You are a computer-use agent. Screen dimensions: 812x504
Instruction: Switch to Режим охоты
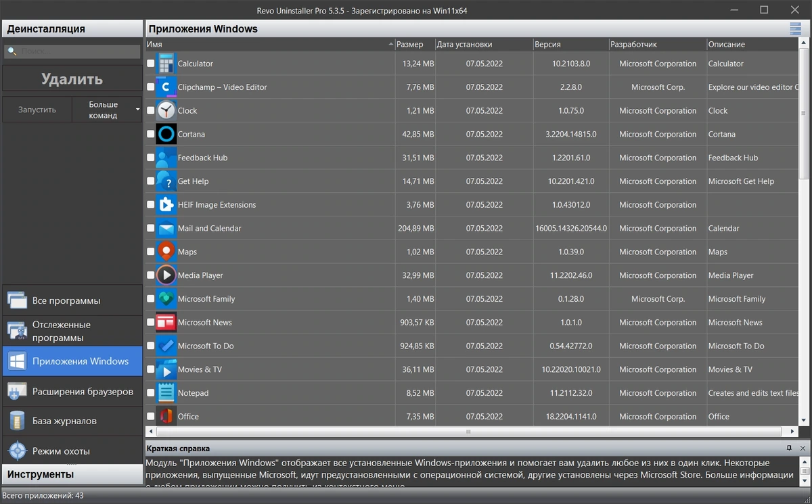72,451
